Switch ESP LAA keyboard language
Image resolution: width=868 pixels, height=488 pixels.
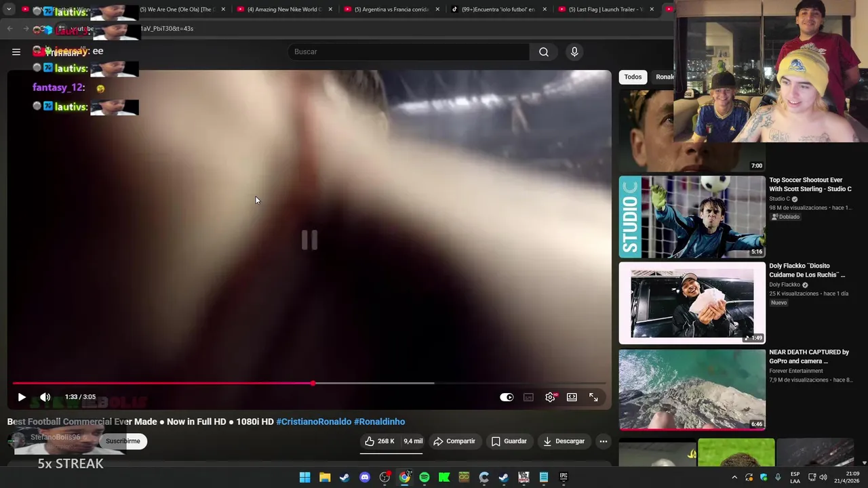coord(795,477)
